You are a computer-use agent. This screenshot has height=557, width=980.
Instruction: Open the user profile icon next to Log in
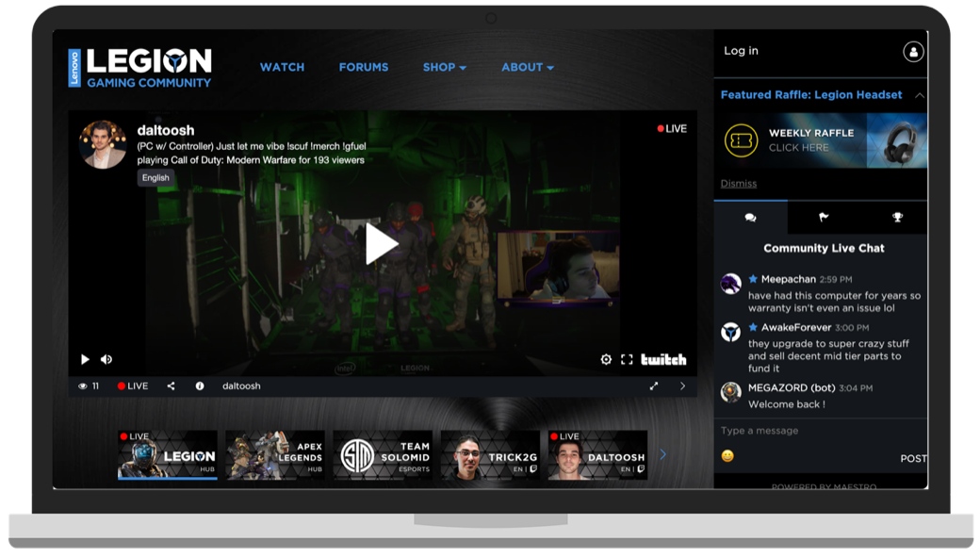coord(913,52)
